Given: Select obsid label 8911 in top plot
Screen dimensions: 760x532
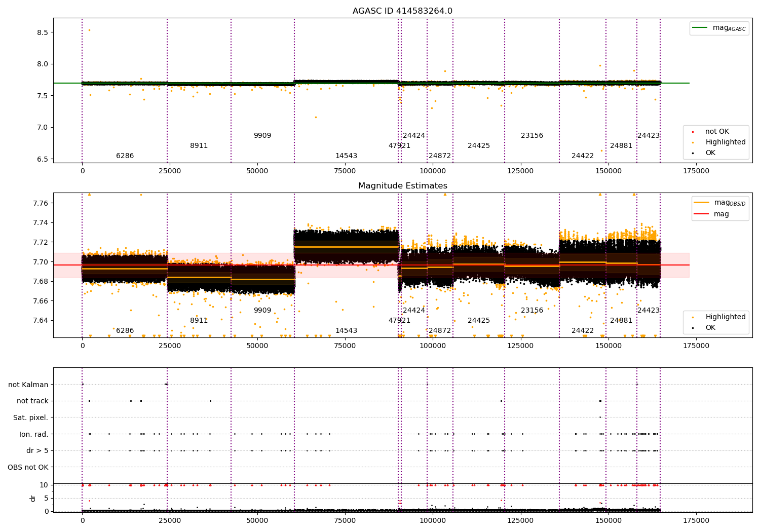Looking at the screenshot, I should click(x=199, y=146).
